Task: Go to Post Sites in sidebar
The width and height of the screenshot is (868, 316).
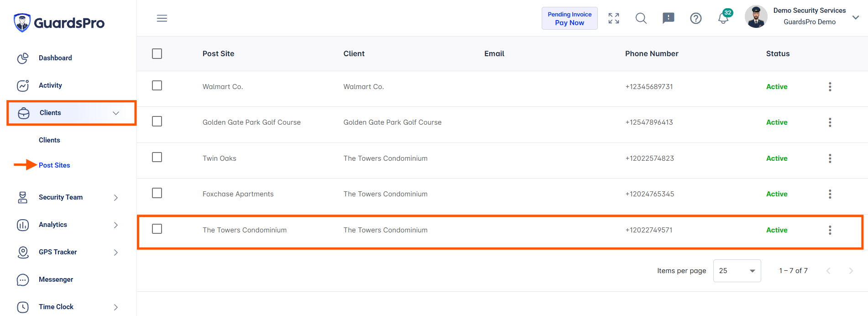Action: click(54, 165)
